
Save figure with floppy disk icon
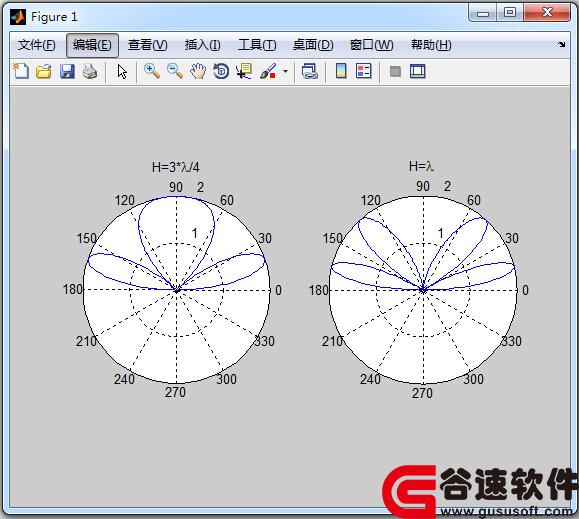(x=67, y=71)
